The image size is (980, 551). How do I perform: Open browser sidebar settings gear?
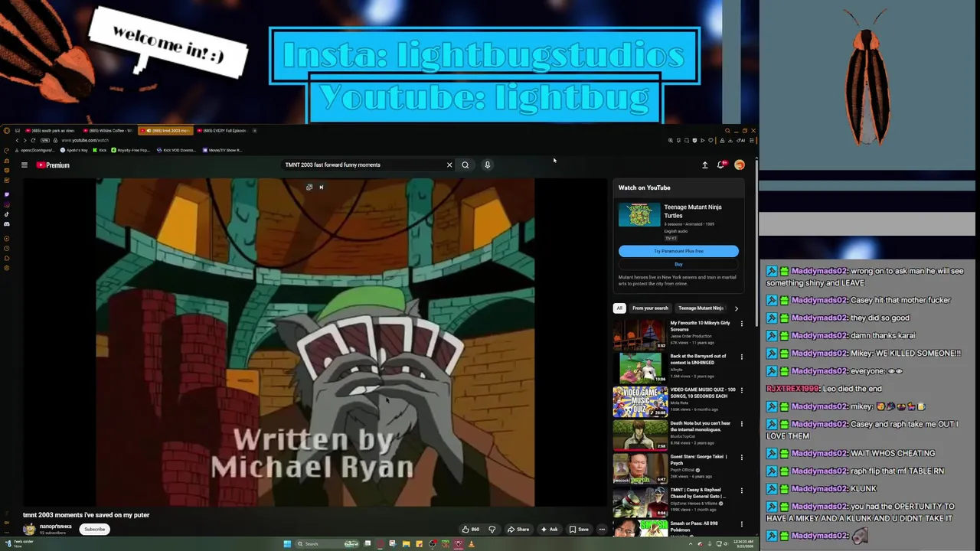click(x=7, y=268)
